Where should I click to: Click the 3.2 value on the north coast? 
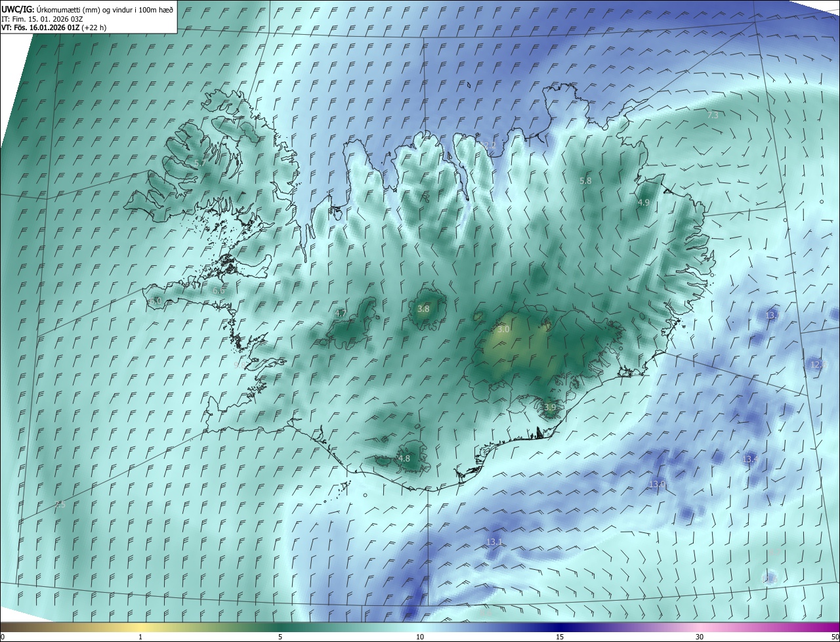click(x=489, y=145)
